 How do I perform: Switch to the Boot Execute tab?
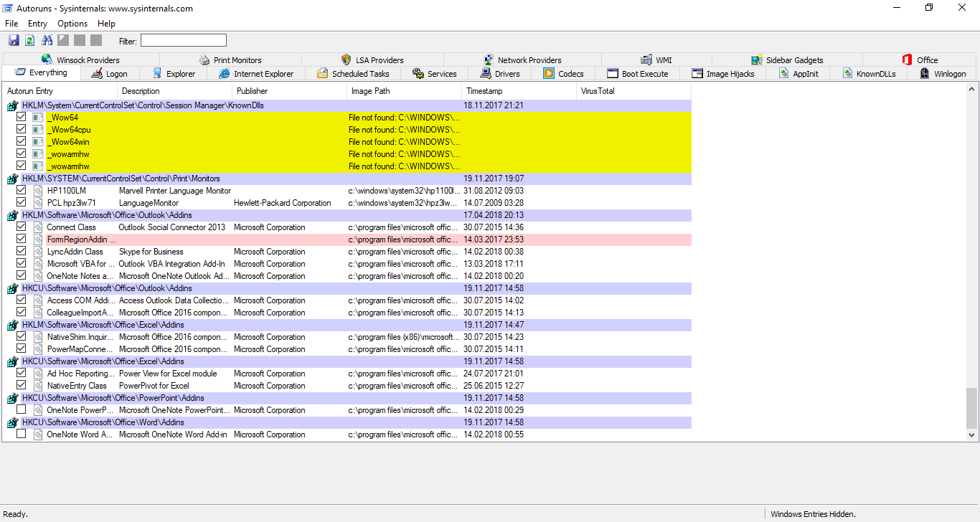[x=637, y=74]
